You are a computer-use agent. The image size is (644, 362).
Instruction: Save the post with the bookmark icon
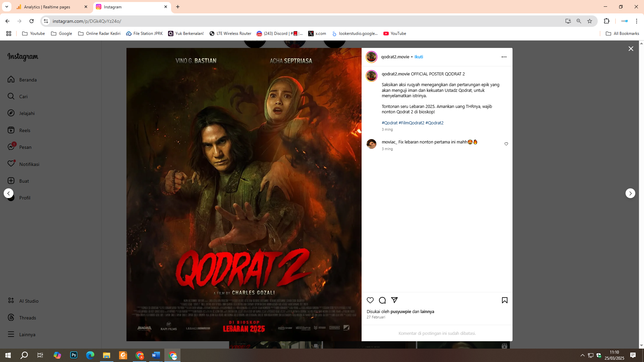(x=504, y=300)
